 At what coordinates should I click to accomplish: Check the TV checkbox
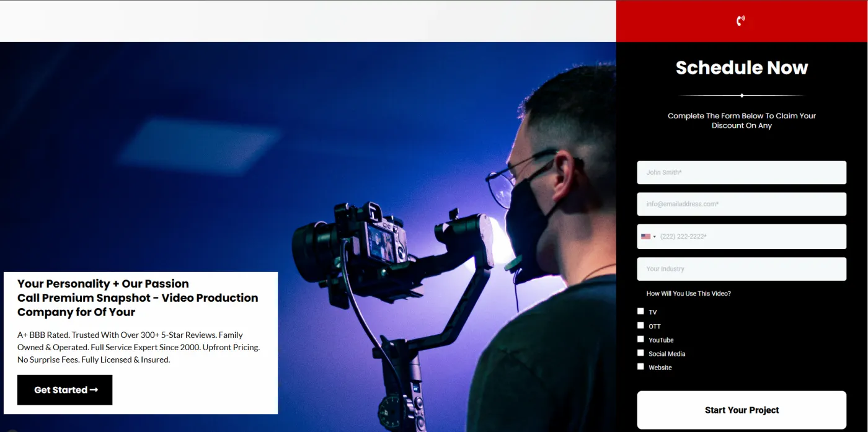640,311
